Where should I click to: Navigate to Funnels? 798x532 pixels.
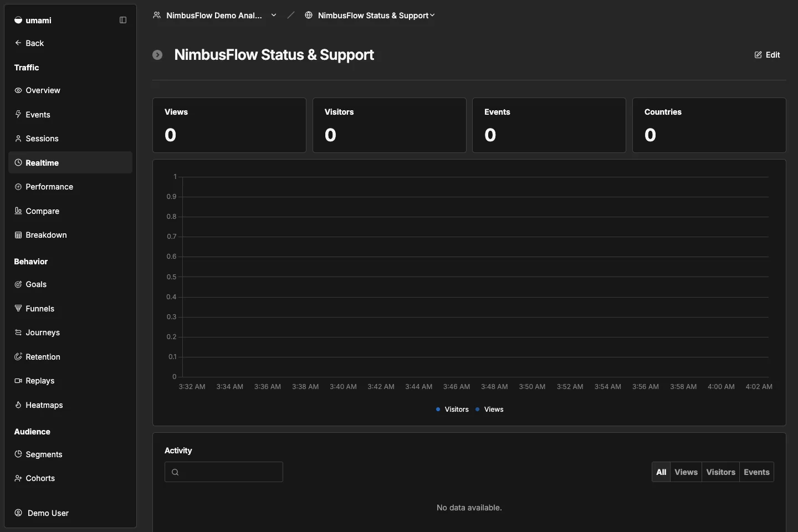pos(70,308)
